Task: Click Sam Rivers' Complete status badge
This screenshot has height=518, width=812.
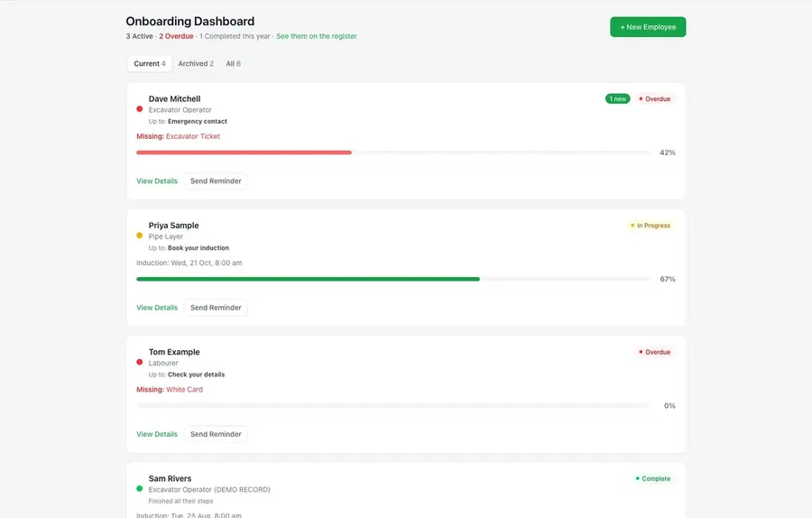Action: coord(653,478)
